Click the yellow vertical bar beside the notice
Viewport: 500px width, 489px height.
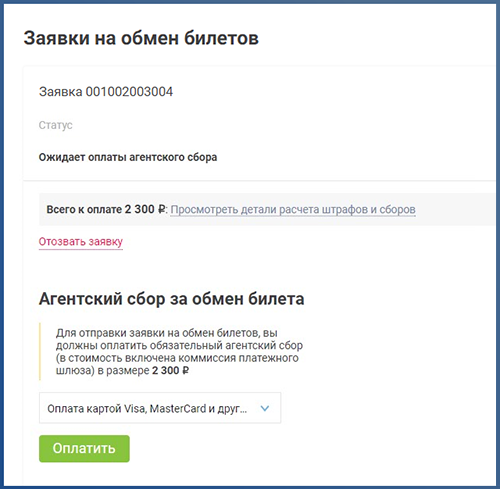point(40,351)
